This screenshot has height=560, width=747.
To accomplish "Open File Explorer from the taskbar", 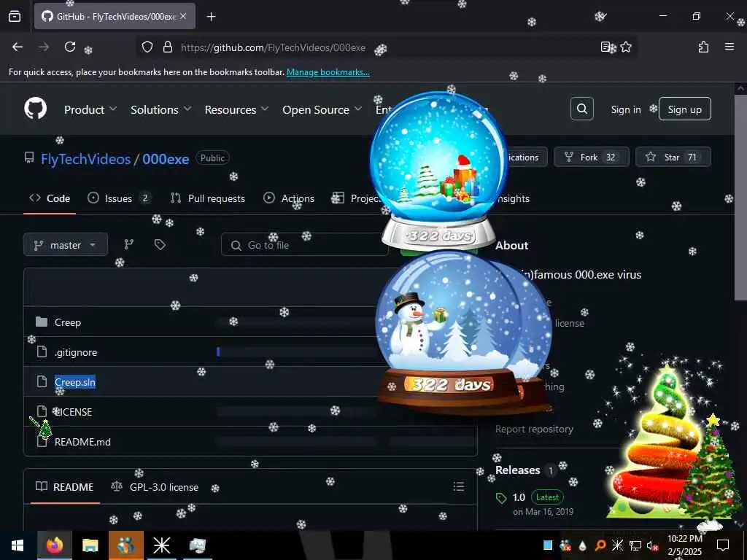I will click(x=90, y=545).
